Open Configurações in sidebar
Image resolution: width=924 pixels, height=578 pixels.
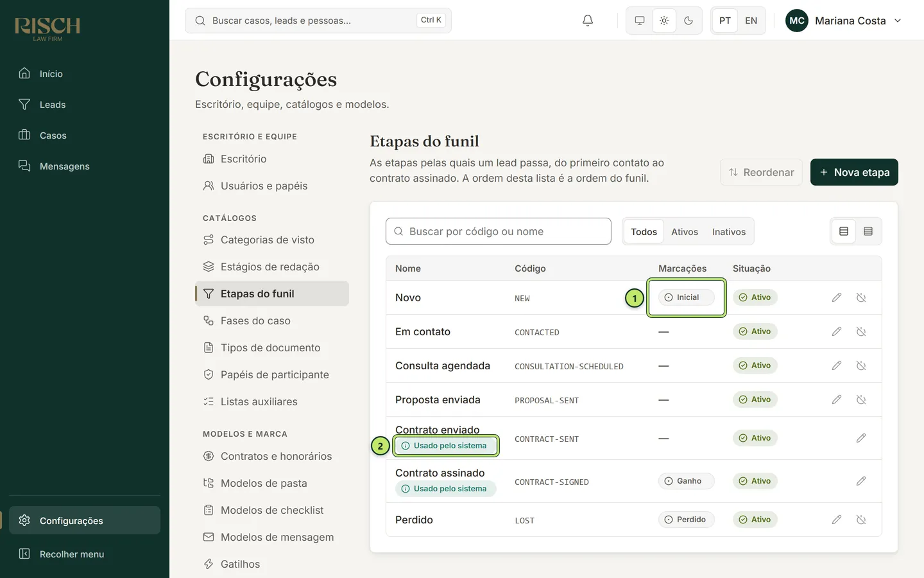[x=85, y=520]
